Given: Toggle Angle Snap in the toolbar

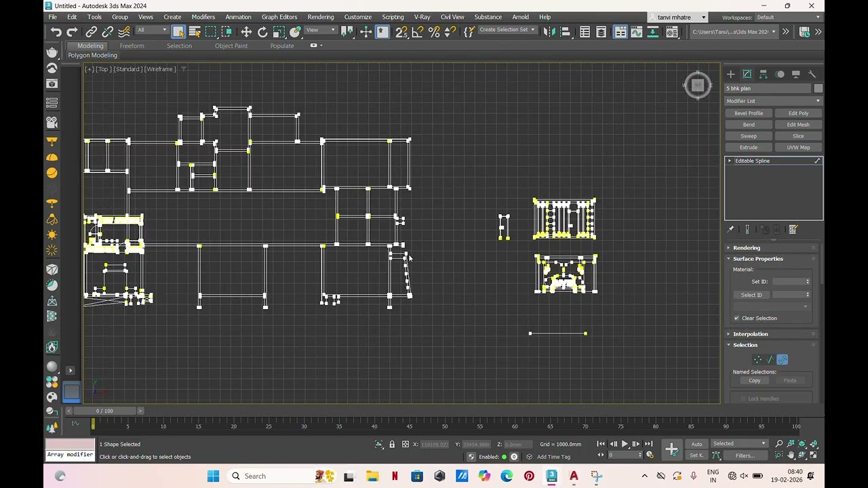Looking at the screenshot, I should point(418,32).
